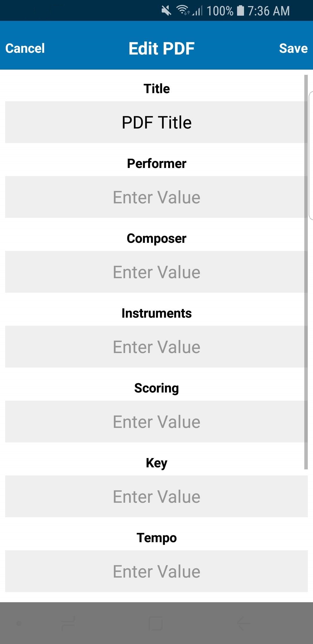Screen dimensions: 313x644
Task: Focus the Performer value field
Action: click(156, 197)
